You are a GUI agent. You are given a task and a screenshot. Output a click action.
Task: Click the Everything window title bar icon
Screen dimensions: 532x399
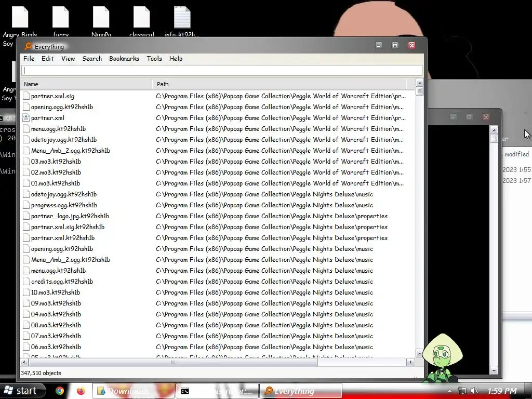tap(28, 46)
